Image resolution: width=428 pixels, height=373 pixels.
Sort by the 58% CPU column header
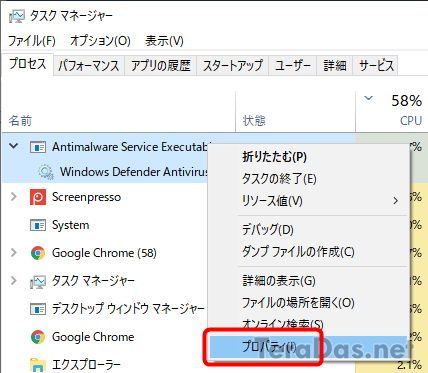pyautogui.click(x=392, y=112)
